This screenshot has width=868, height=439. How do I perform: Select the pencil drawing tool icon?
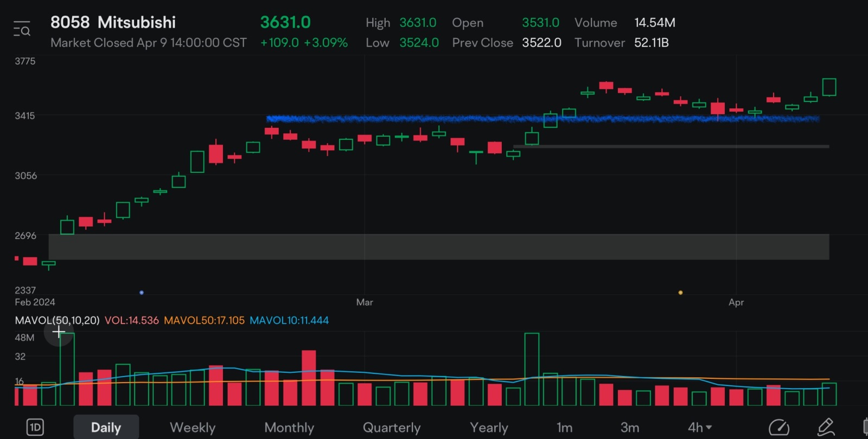(826, 428)
